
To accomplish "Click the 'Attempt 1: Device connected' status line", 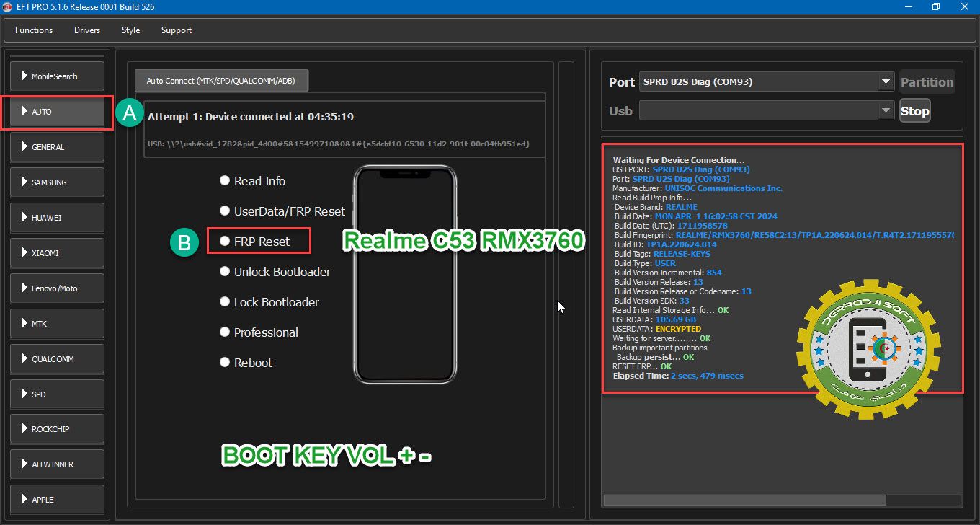I will pos(251,116).
